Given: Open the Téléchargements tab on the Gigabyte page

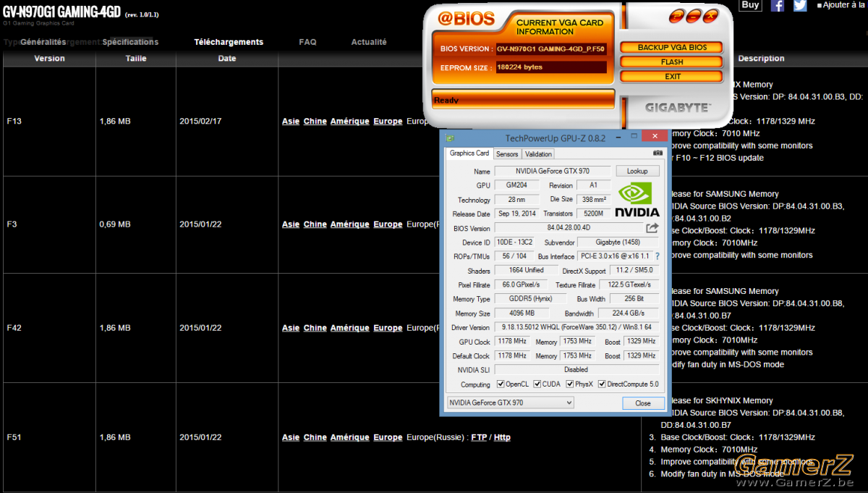Looking at the screenshot, I should 229,42.
